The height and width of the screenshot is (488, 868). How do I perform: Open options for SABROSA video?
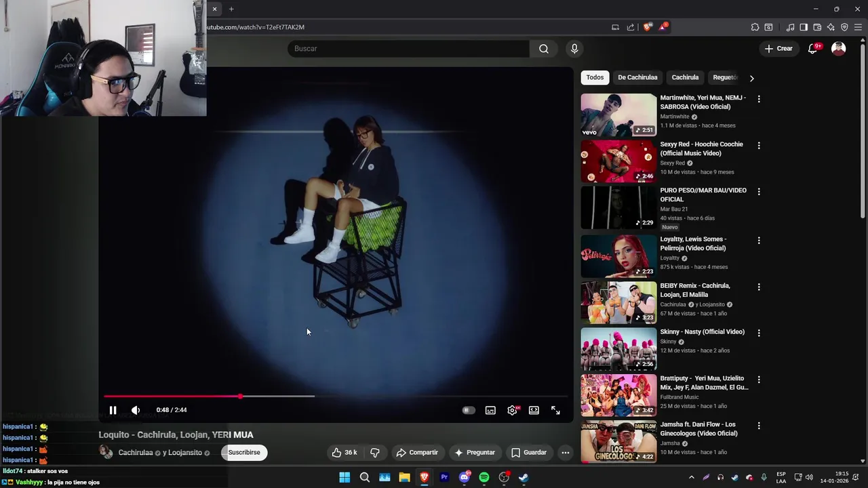point(759,99)
